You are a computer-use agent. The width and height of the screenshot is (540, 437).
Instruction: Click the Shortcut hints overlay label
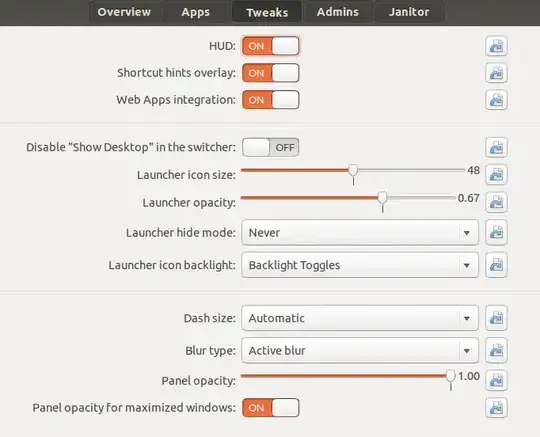click(176, 73)
